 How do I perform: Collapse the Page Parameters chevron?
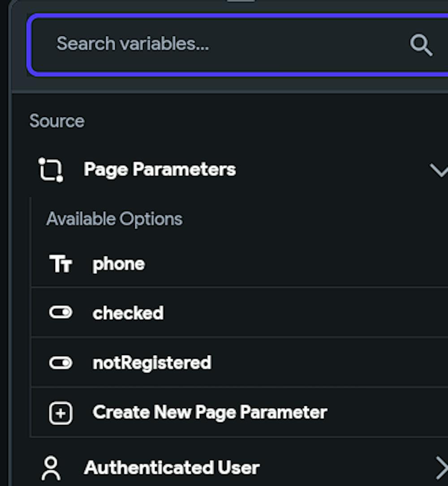click(438, 170)
